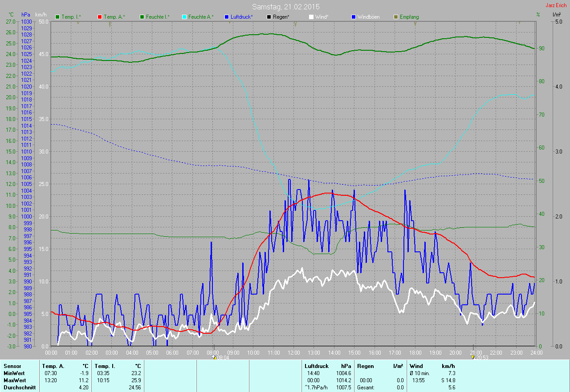Click the km/h unit label above left axis
Image resolution: width=570 pixels, height=392 pixels.
click(x=41, y=15)
